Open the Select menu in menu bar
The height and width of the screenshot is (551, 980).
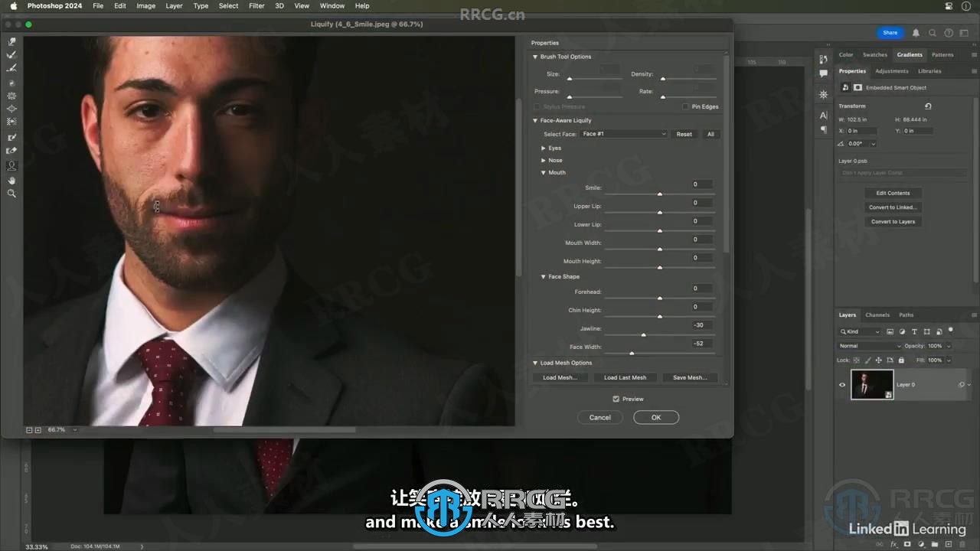coord(228,5)
